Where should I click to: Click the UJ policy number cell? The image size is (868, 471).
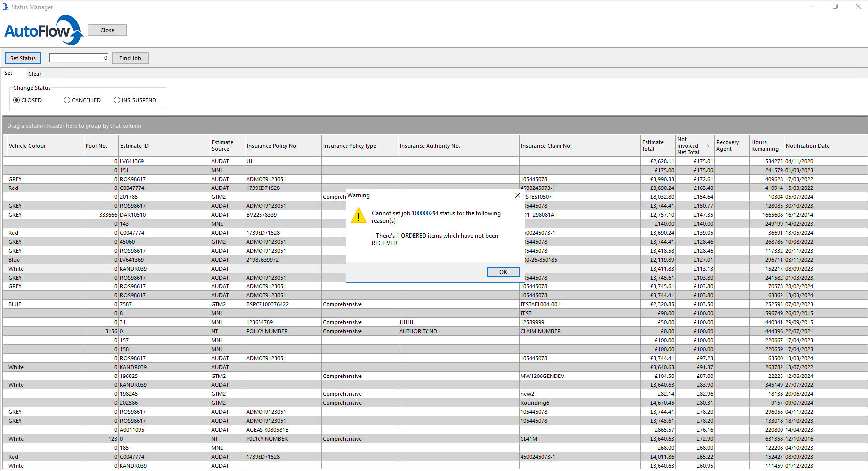[283, 161]
